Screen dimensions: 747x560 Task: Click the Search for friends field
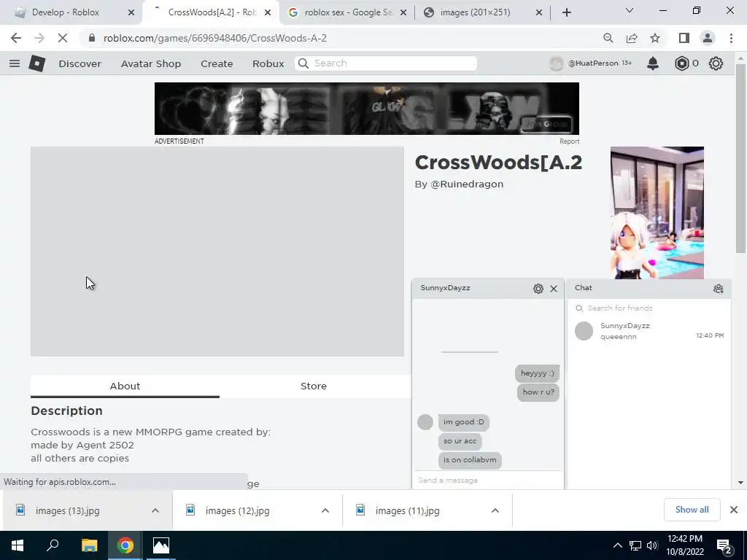649,308
